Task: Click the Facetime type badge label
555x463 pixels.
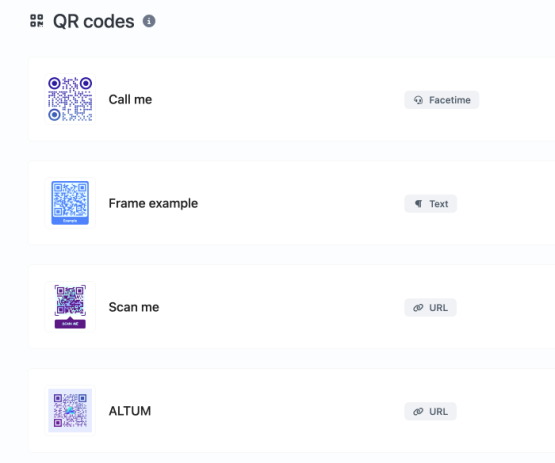Action: pos(450,100)
